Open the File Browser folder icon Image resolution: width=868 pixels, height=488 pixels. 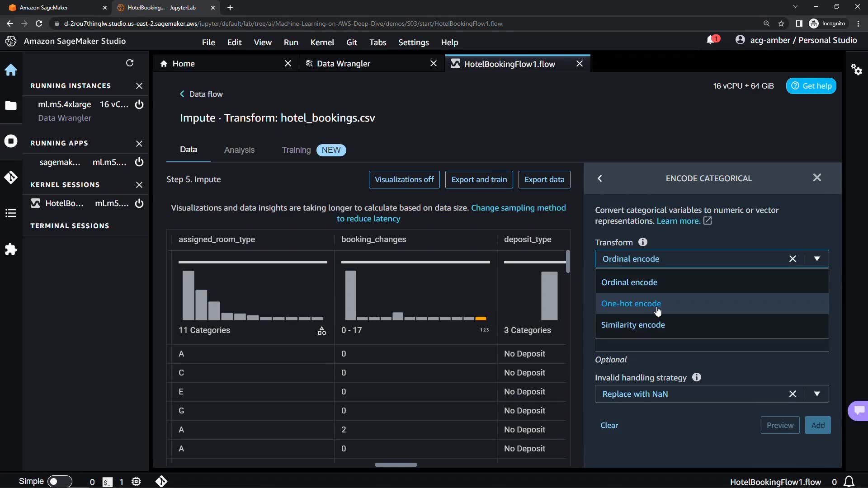pos(11,106)
